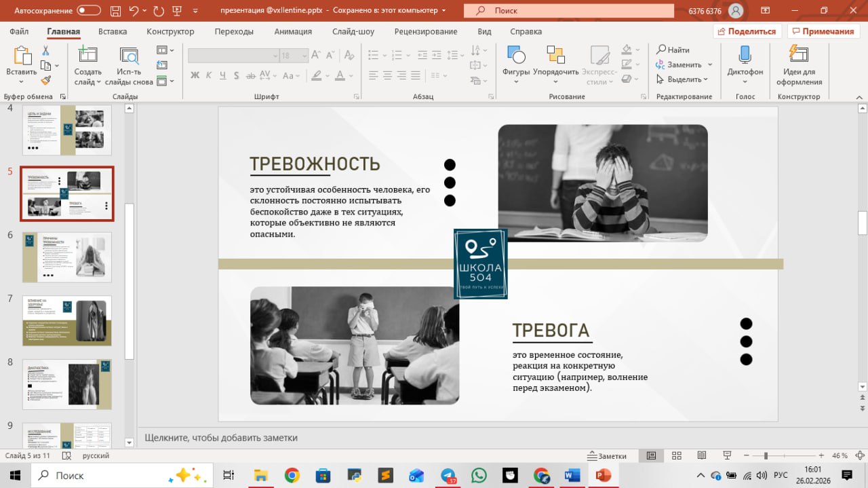Switch to the Вставка tab
The height and width of the screenshot is (488, 868).
click(x=113, y=31)
